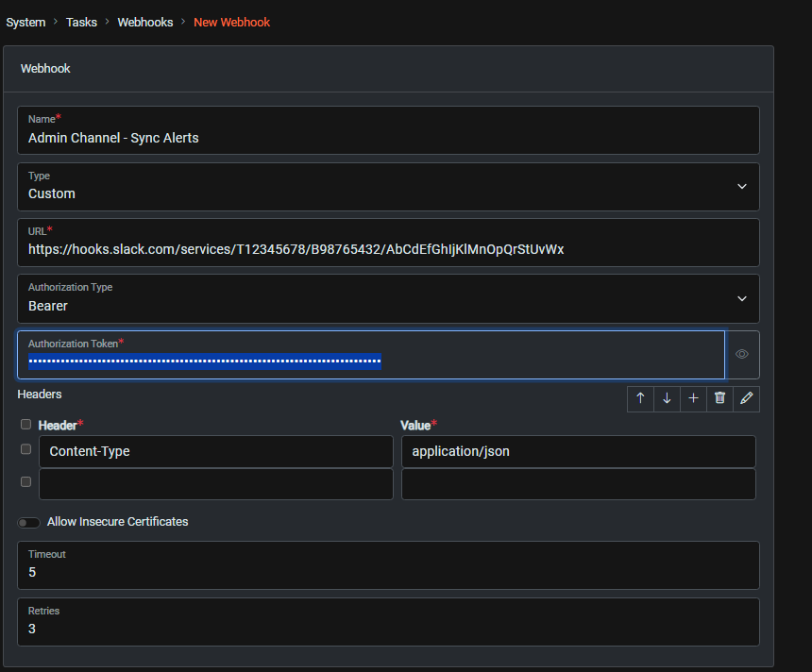Check the select-all headers checkbox
Image resolution: width=812 pixels, height=672 pixels.
pyautogui.click(x=25, y=424)
